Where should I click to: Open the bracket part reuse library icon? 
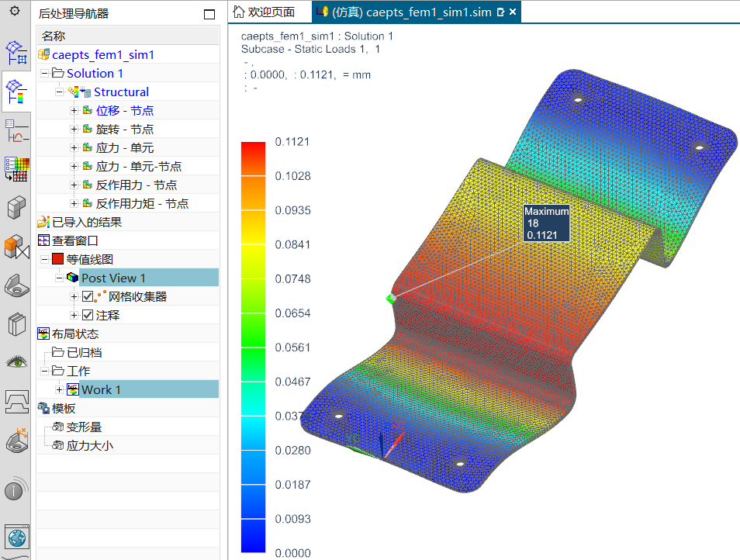(16, 285)
